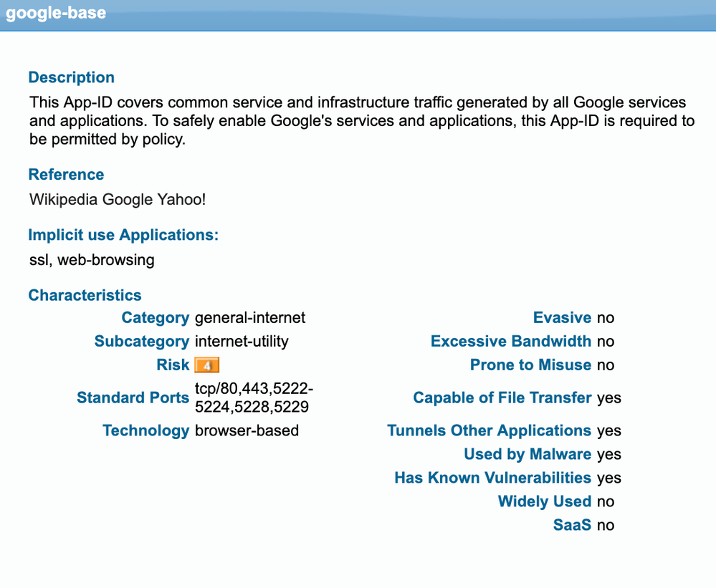716x588 pixels.
Task: Click the Tunnels Other Applications label
Action: pos(489,430)
